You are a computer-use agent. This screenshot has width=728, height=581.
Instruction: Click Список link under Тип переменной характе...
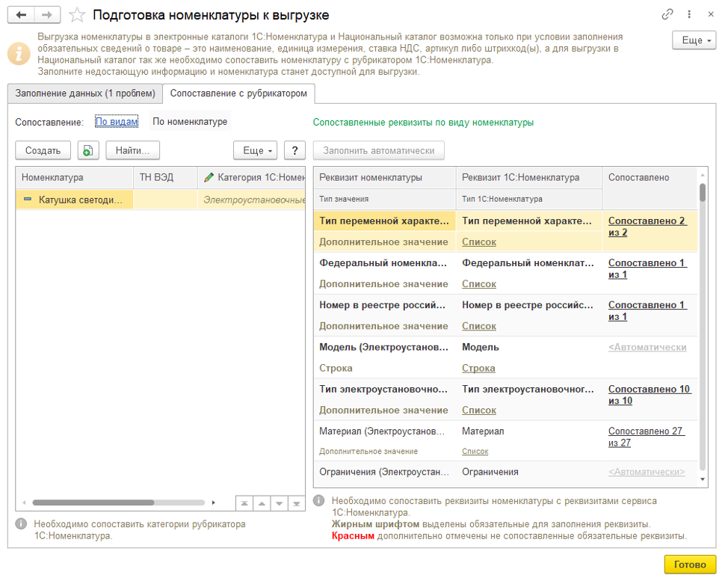(479, 242)
